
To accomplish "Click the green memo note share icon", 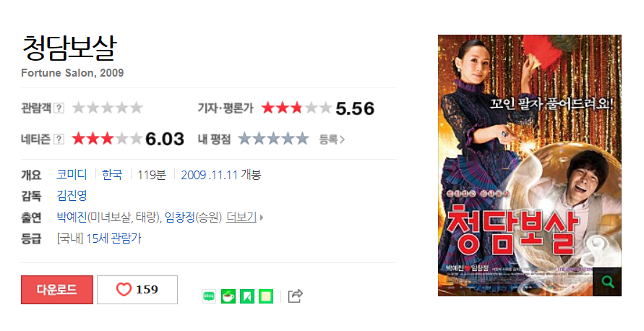I will (266, 296).
